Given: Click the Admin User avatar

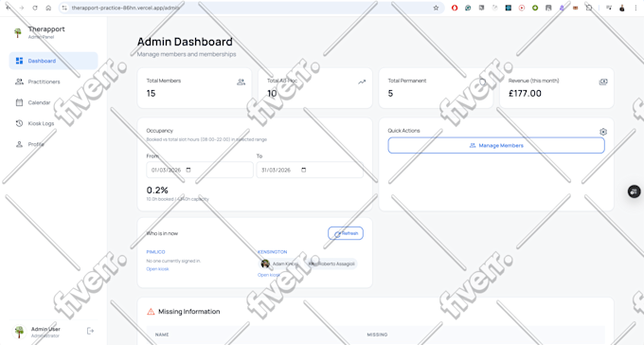Looking at the screenshot, I should [19, 332].
